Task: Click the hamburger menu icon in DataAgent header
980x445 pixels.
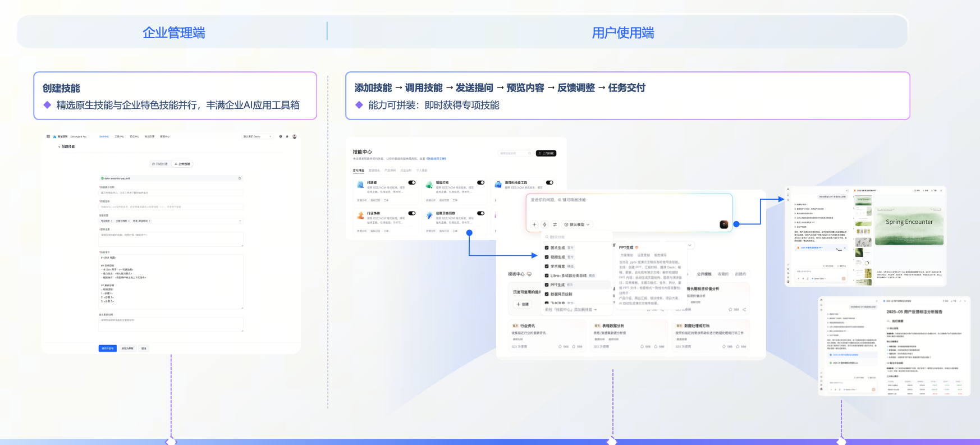Action: (48, 136)
